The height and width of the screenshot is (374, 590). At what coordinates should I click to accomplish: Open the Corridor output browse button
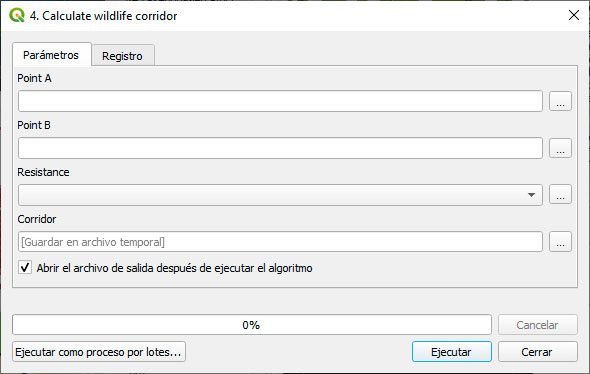560,242
